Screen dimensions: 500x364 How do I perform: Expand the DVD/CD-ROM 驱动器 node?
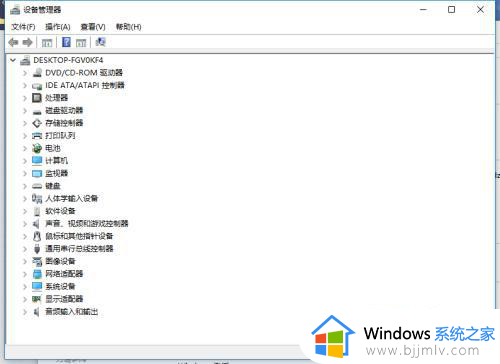click(x=25, y=73)
